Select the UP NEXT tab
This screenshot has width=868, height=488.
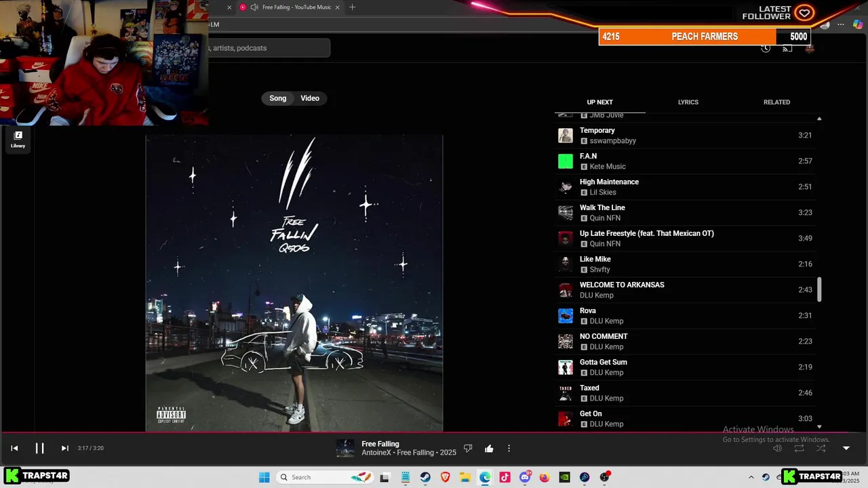point(599,102)
